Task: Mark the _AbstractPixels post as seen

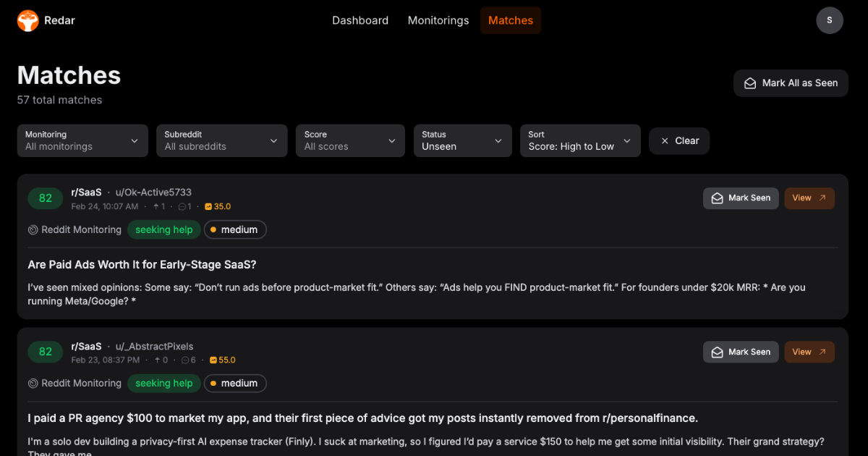Action: pos(741,352)
